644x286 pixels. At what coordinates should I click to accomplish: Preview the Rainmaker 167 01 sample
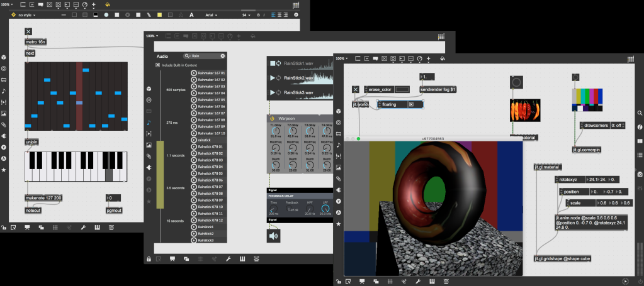[x=195, y=73]
